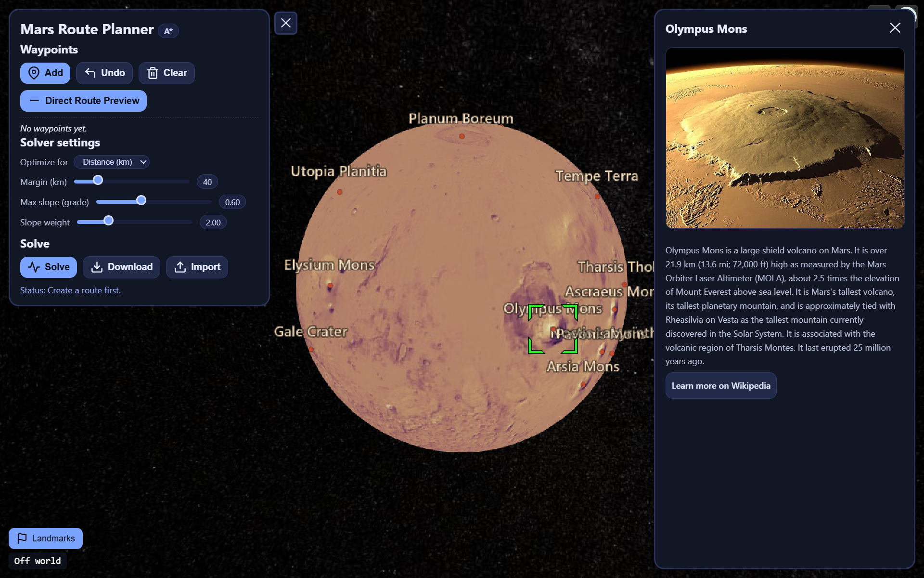Image resolution: width=924 pixels, height=578 pixels.
Task: Click the Distance (km) dropdown chevron
Action: click(143, 162)
